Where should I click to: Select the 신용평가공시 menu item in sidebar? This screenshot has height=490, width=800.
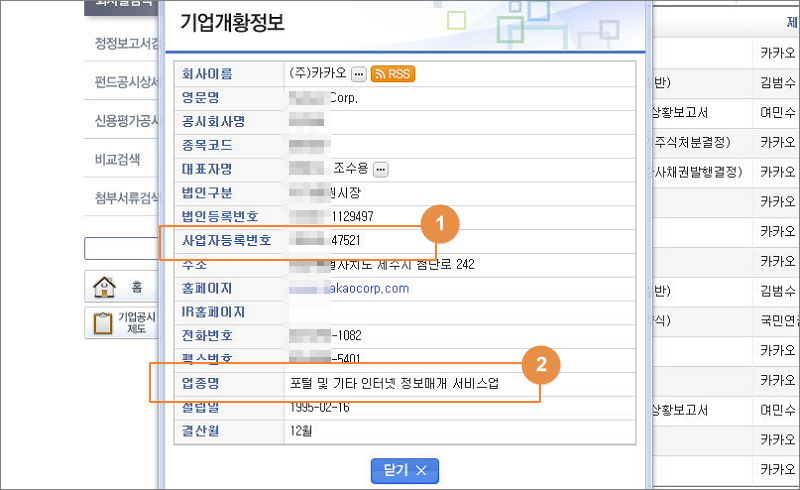[127, 120]
